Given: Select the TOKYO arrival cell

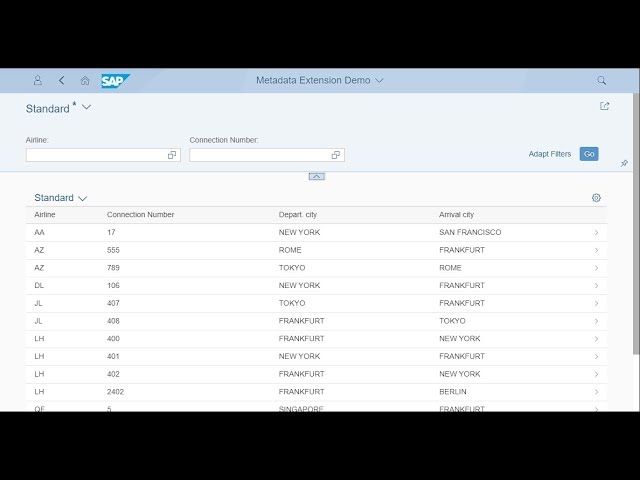Looking at the screenshot, I should [x=452, y=321].
